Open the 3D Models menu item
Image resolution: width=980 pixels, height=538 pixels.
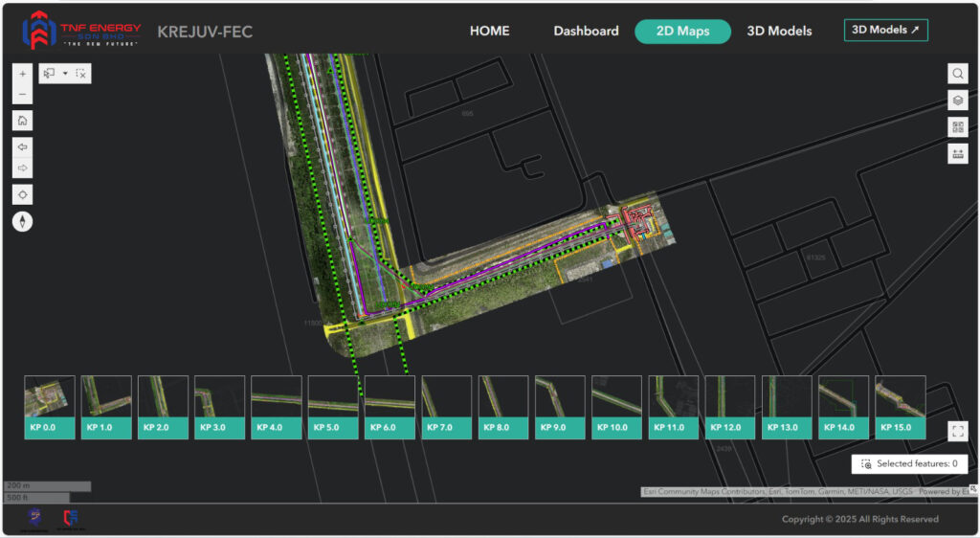coord(779,32)
